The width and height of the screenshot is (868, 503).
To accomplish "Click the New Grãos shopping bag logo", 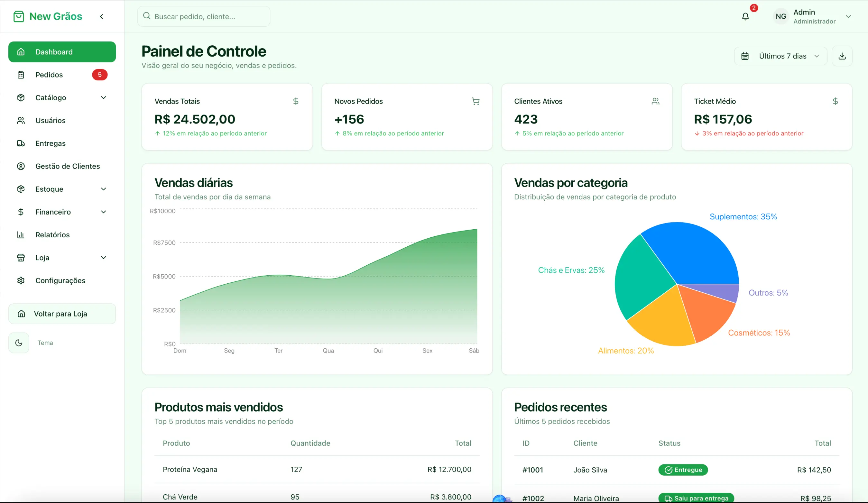I will 19,16.
